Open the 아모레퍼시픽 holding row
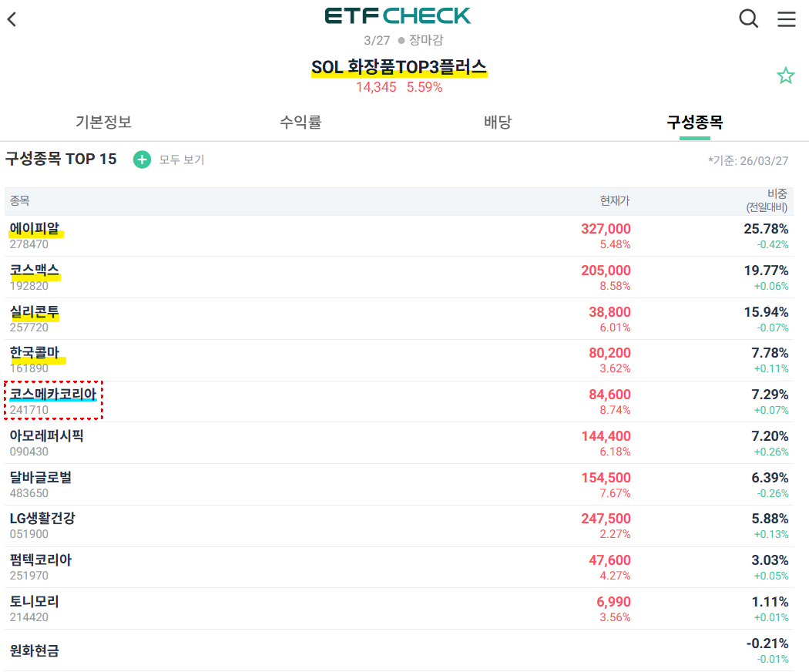 399,443
